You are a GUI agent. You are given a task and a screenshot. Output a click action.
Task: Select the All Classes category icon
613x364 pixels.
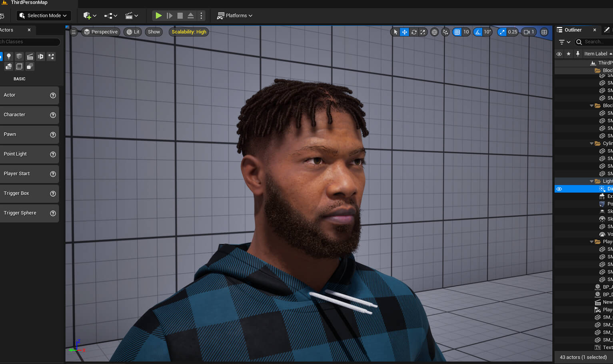click(30, 66)
